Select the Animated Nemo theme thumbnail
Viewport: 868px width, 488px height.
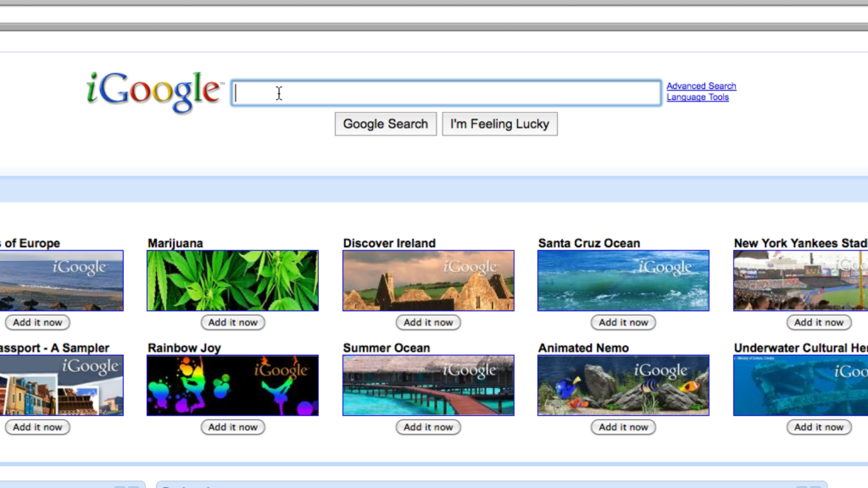coord(623,385)
